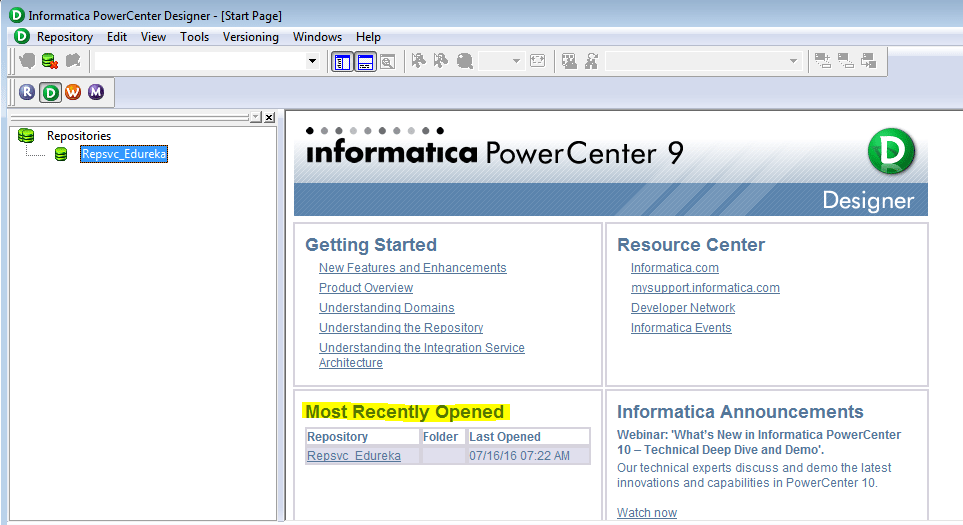Click the second grayed zoom pointer icon
The image size is (963, 525).
[x=441, y=61]
